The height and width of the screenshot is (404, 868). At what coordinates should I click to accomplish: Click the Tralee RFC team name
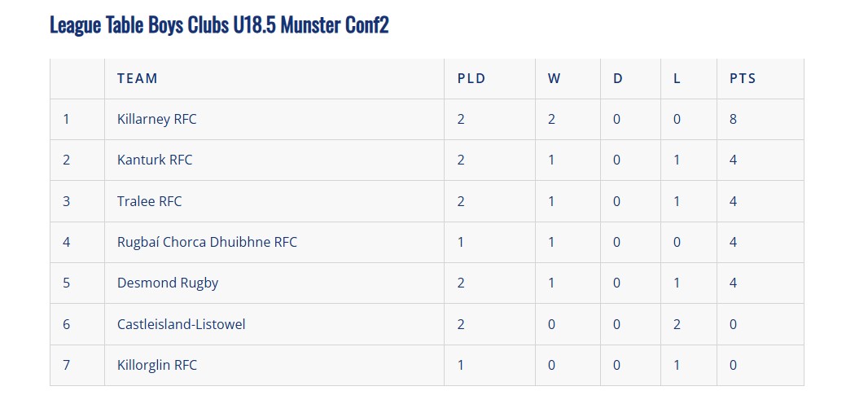click(150, 201)
